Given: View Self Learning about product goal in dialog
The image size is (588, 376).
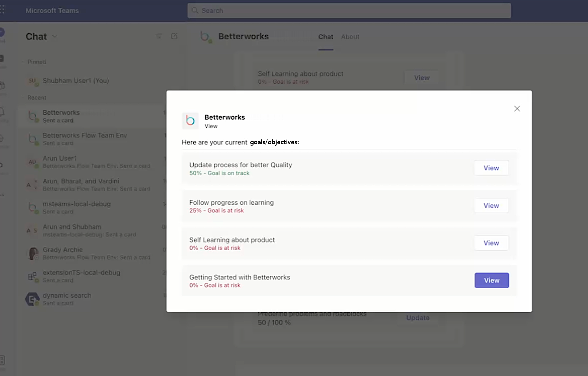Looking at the screenshot, I should pos(491,243).
